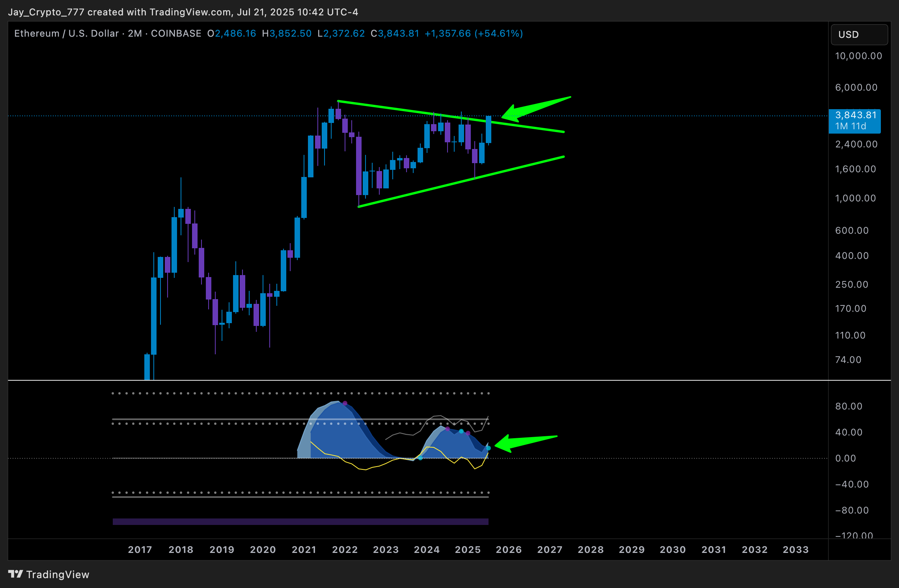Viewport: 899px width, 588px height.
Task: Click the high value 3,852.50
Action: click(291, 33)
